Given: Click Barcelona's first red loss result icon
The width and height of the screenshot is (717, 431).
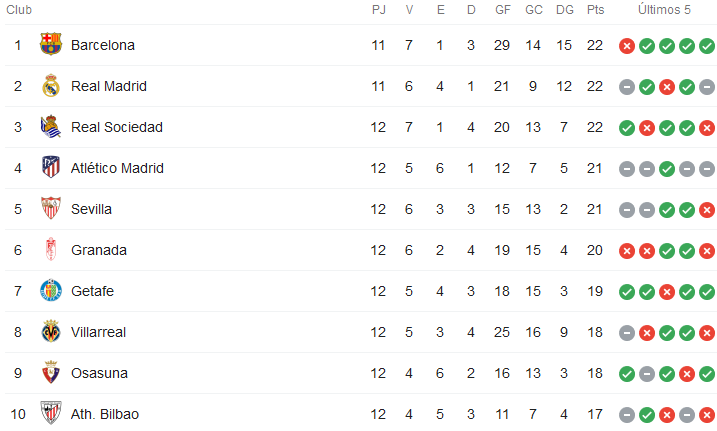Looking at the screenshot, I should (x=627, y=46).
